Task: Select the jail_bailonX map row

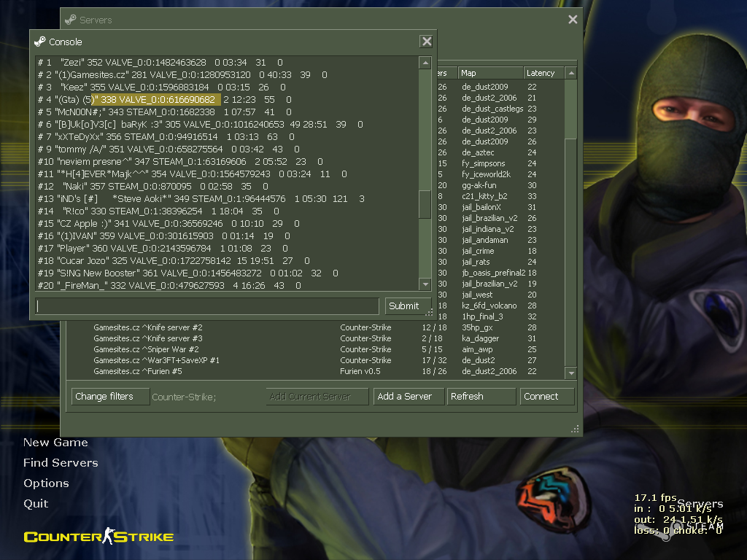Action: 501,207
